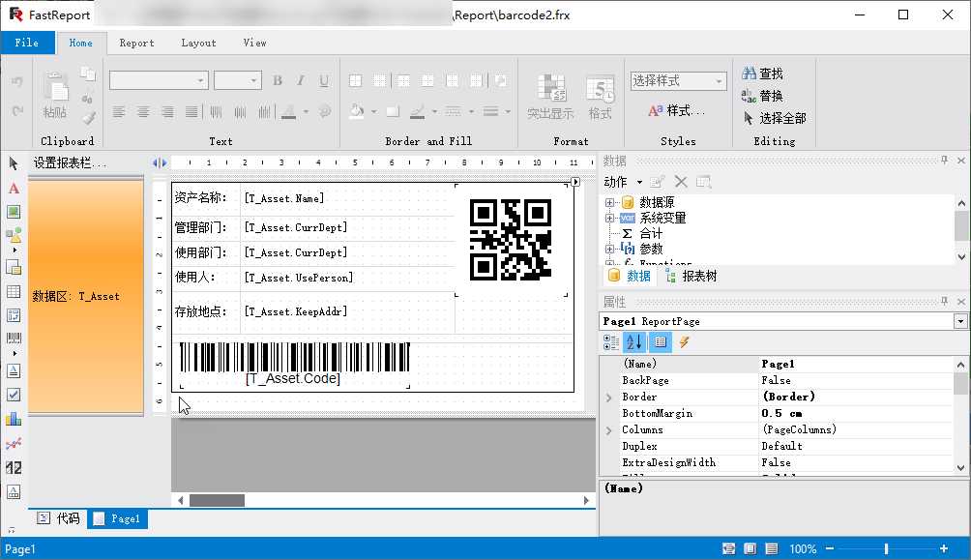The image size is (971, 560).
Task: Expand the 系统变量 tree node
Action: coord(609,218)
